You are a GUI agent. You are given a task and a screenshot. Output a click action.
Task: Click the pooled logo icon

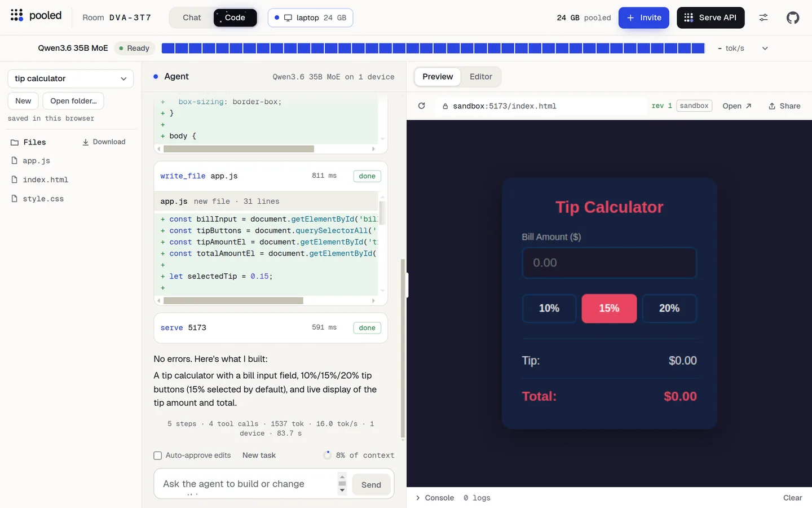[17, 15]
